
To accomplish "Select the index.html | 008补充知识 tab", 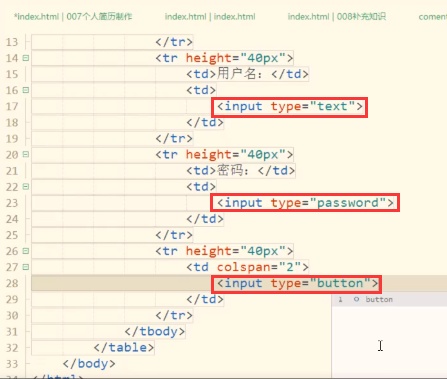I will tap(337, 16).
